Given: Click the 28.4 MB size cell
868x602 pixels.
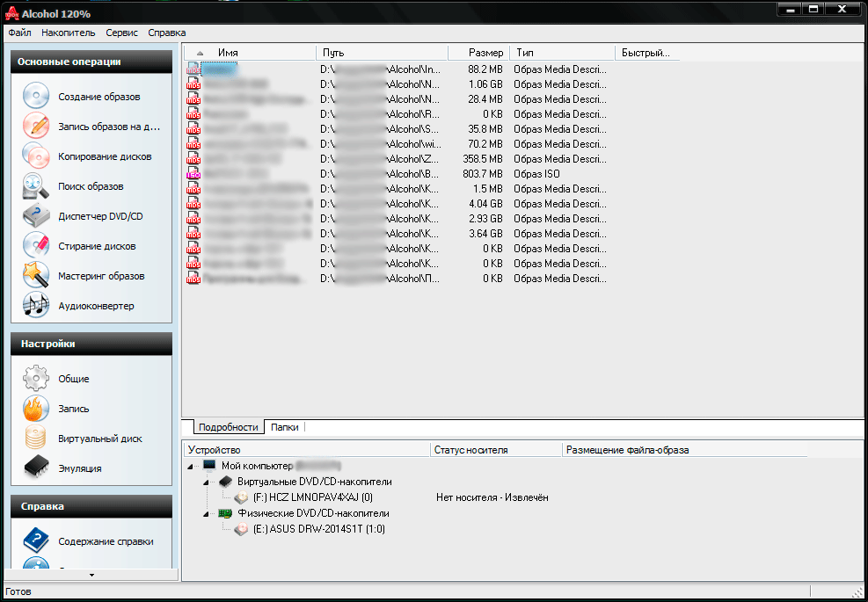Looking at the screenshot, I should point(485,99).
